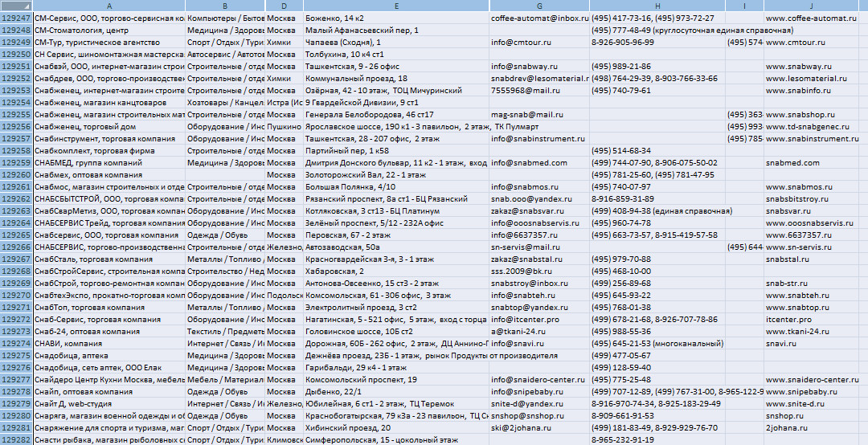Click cell sss.2009@bk.ru

[540, 271]
